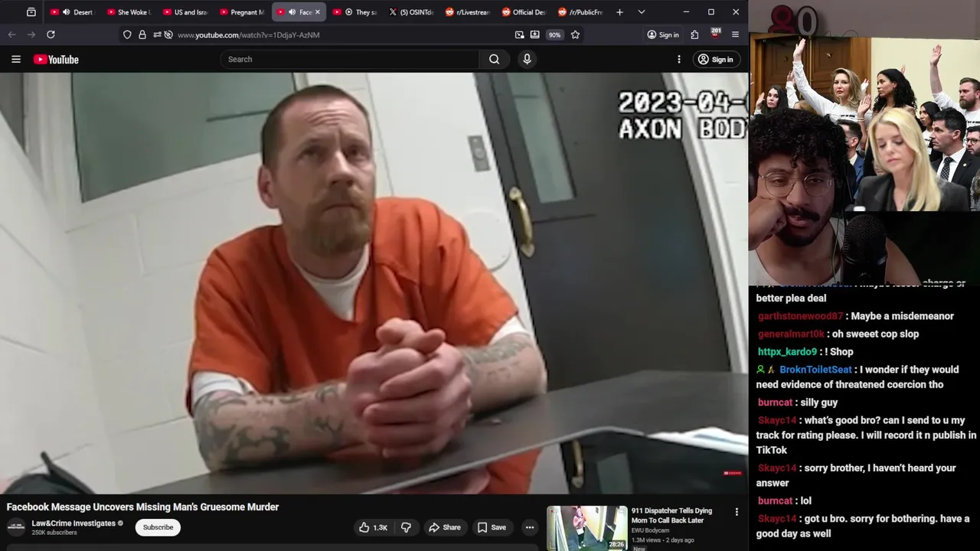Open site permissions icon in address bar
This screenshot has width=980, height=551.
(157, 34)
